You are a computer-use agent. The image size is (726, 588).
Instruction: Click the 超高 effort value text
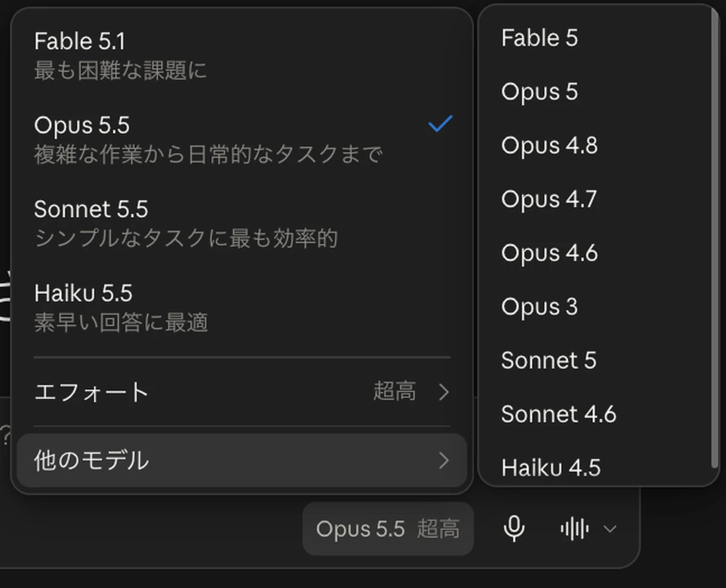point(394,392)
